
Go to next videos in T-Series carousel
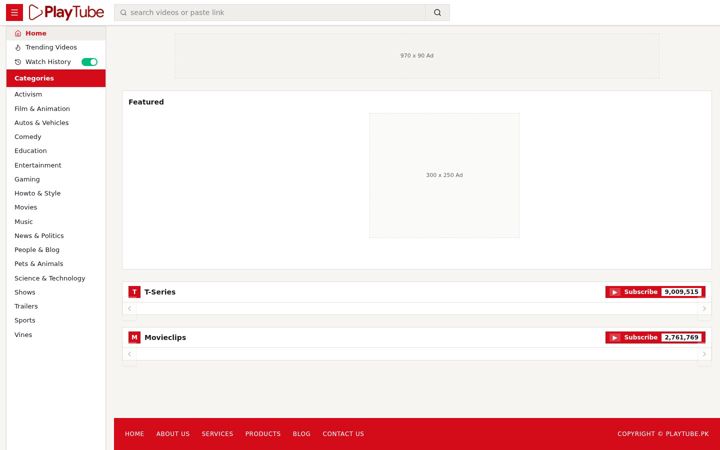click(x=704, y=309)
